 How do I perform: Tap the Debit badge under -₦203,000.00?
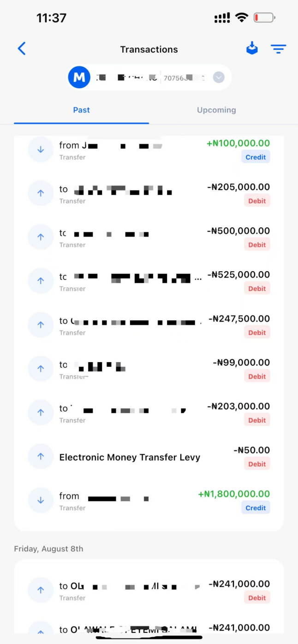click(257, 420)
